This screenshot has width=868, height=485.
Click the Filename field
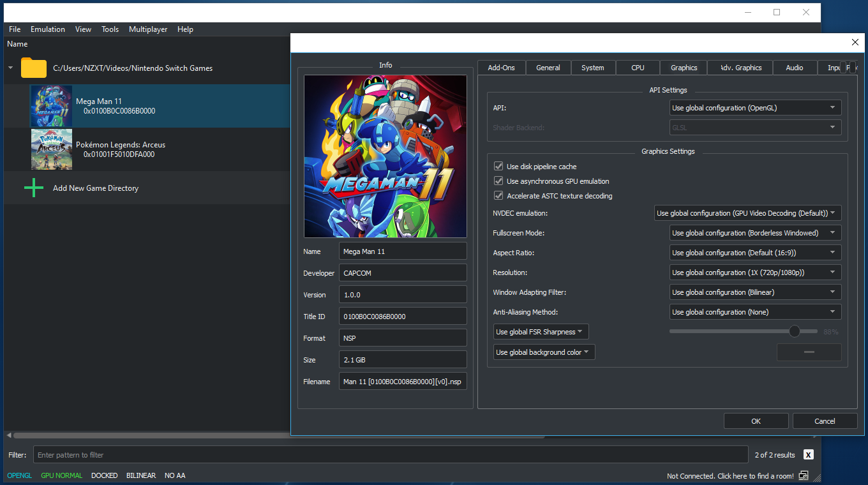[403, 382]
